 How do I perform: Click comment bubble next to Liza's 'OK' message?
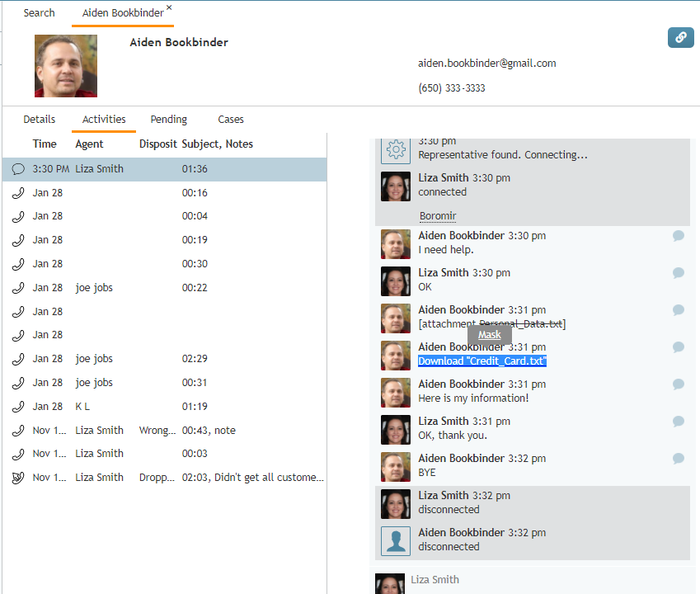(x=678, y=273)
